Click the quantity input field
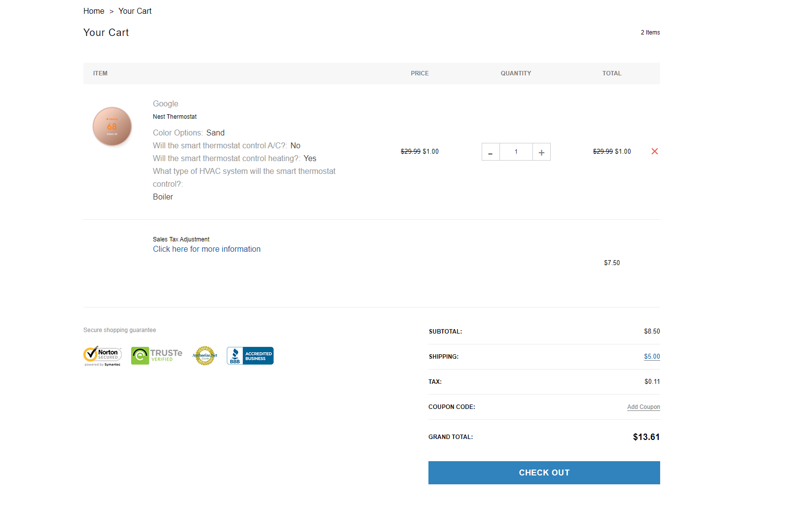812x507 pixels. [x=516, y=152]
